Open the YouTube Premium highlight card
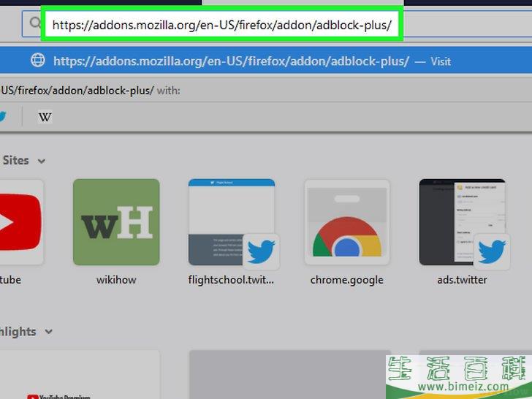Screen dimensions: 532x399 [x=80, y=375]
